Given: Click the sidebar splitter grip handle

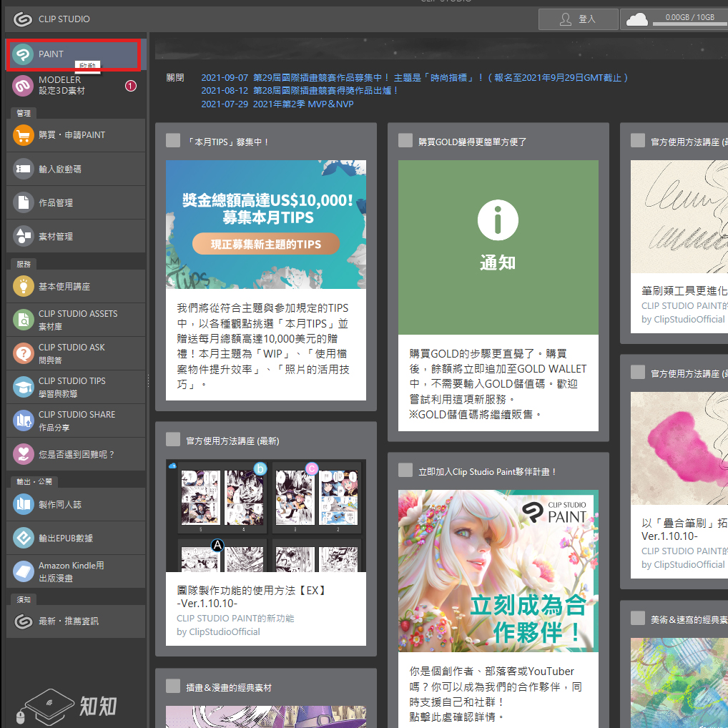Looking at the screenshot, I should point(148,381).
